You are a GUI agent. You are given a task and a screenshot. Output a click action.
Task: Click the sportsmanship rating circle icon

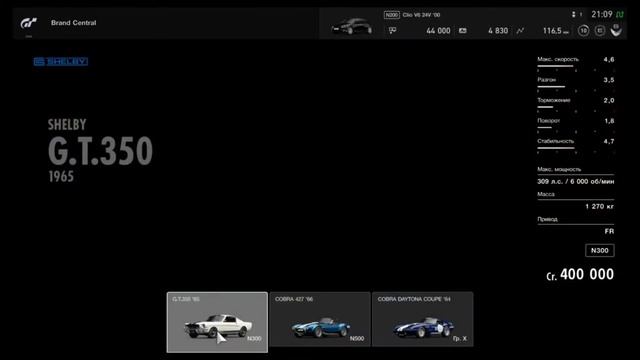tap(600, 31)
